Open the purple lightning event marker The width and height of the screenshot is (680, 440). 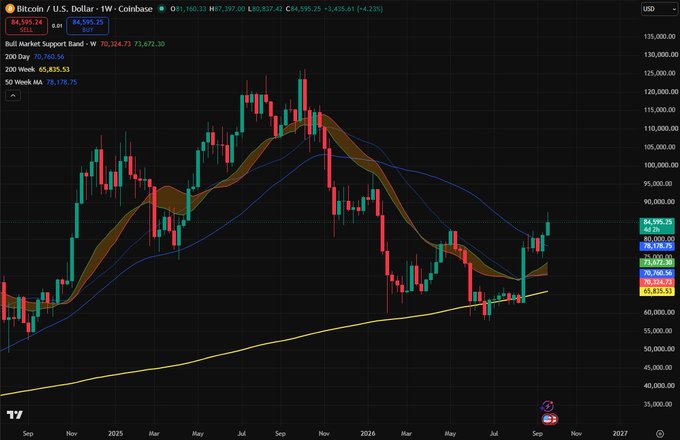548,406
